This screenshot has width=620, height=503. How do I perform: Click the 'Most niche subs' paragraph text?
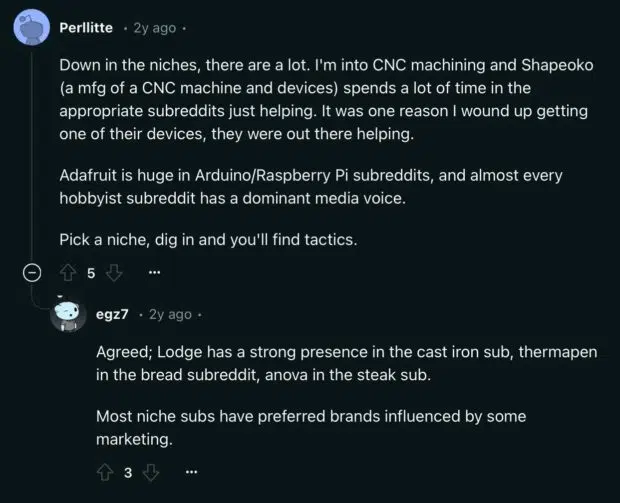point(310,426)
